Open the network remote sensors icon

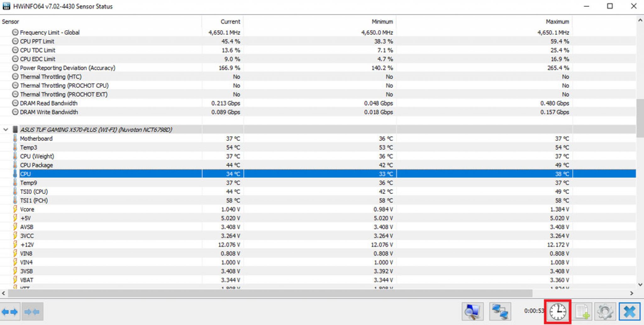[500, 311]
